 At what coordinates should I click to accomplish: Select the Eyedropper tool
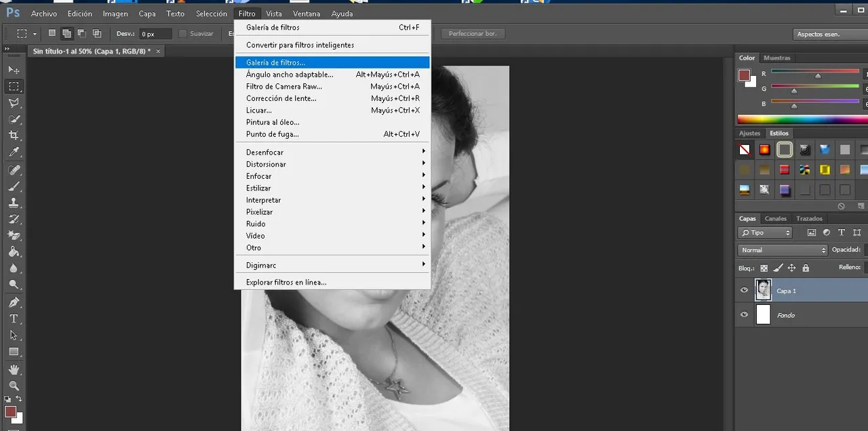click(14, 152)
